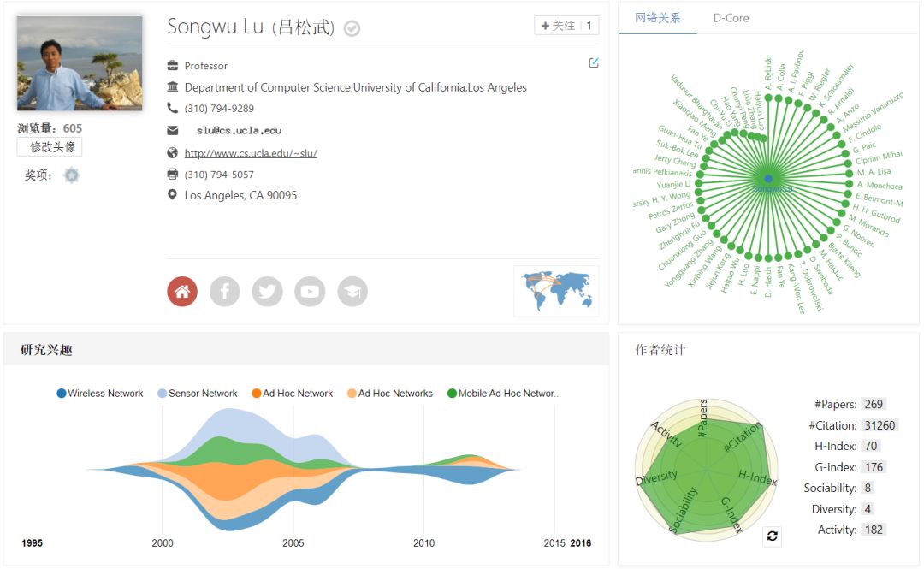Switch to the D-Core tab
924x569 pixels.
[731, 18]
